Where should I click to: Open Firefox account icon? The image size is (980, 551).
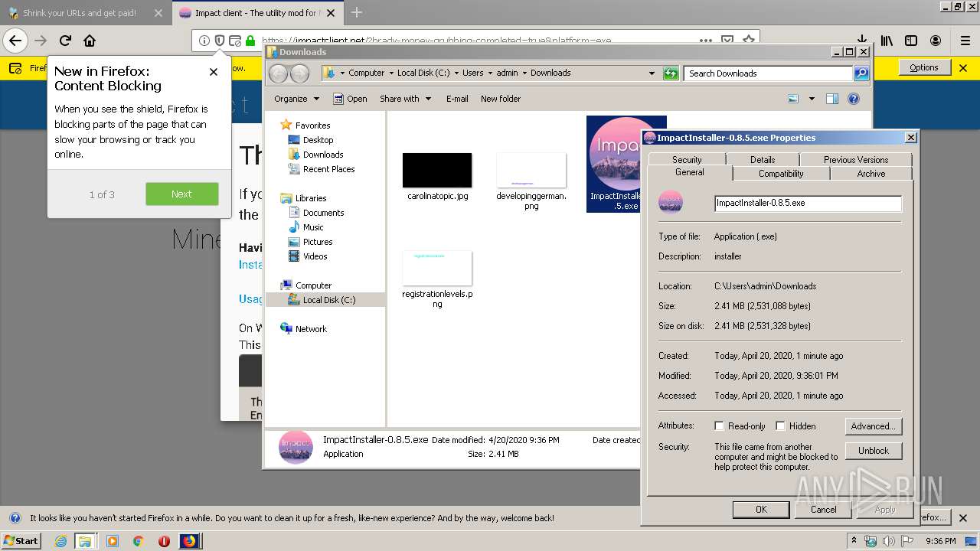[936, 41]
